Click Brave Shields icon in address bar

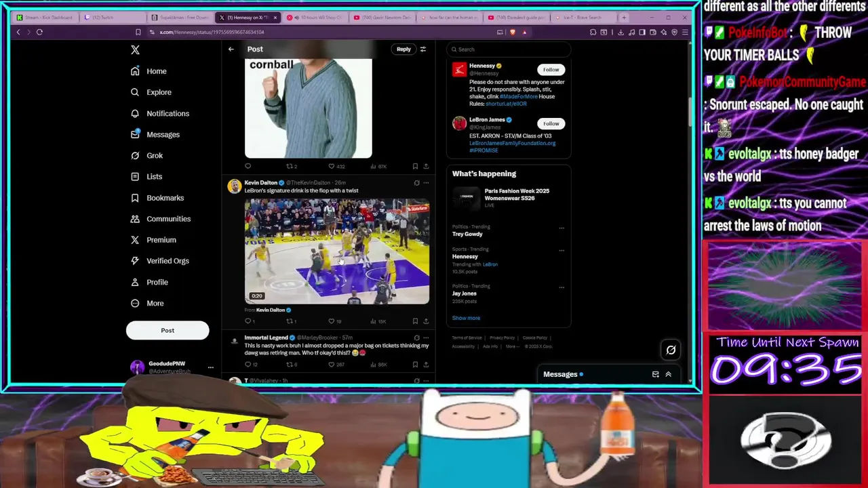[512, 32]
